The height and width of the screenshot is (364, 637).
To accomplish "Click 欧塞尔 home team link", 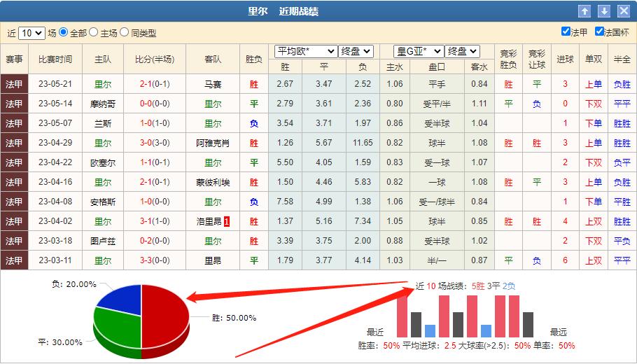I will tap(103, 162).
